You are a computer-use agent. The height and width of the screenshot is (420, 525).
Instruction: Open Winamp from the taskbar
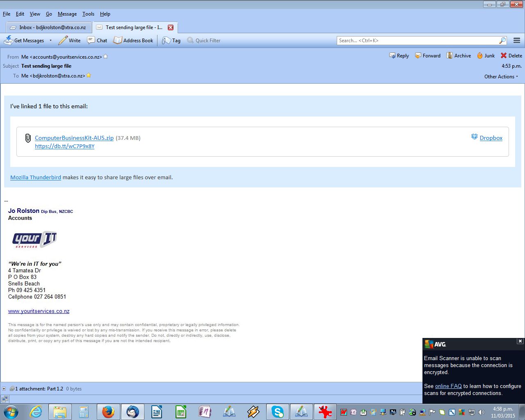point(253,412)
